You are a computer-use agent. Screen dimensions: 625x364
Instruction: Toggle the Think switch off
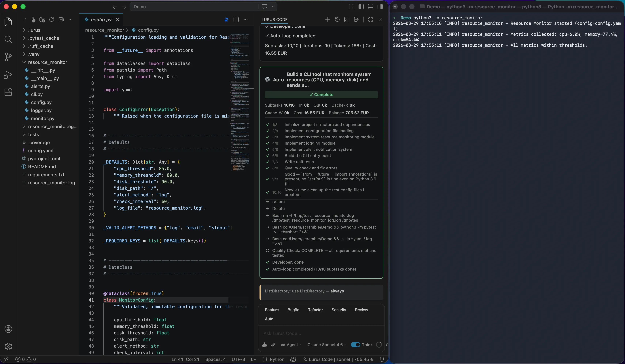pos(355,345)
